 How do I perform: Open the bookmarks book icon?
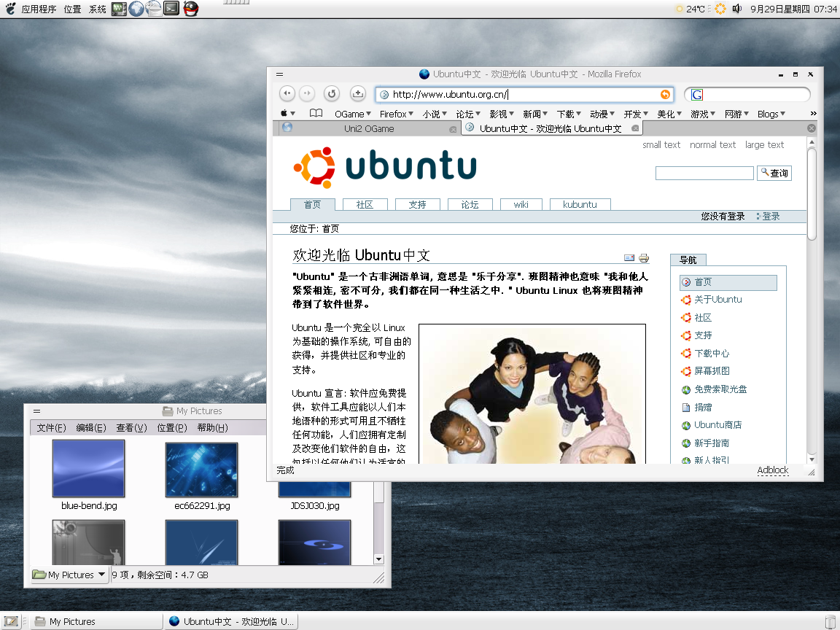click(x=316, y=114)
